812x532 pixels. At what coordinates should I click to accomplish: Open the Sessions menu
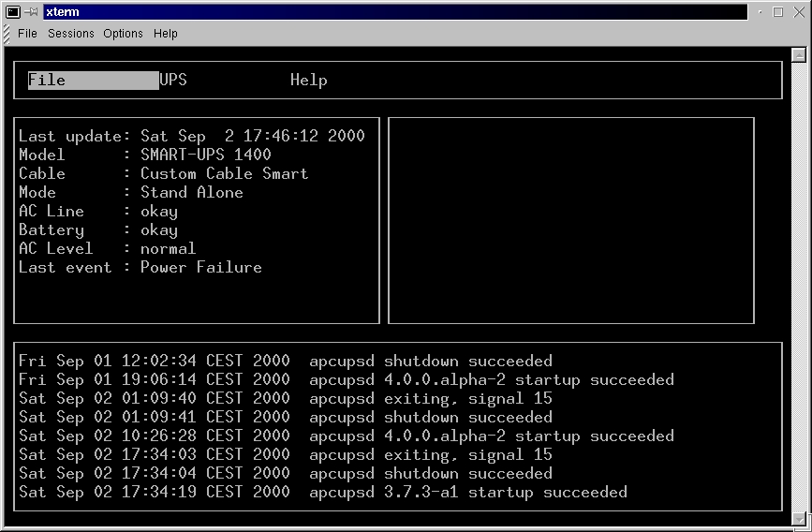point(71,34)
